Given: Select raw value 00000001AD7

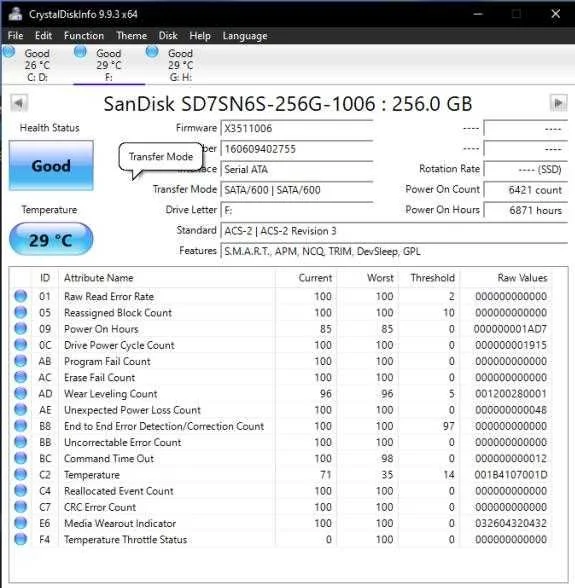Looking at the screenshot, I should click(510, 329).
